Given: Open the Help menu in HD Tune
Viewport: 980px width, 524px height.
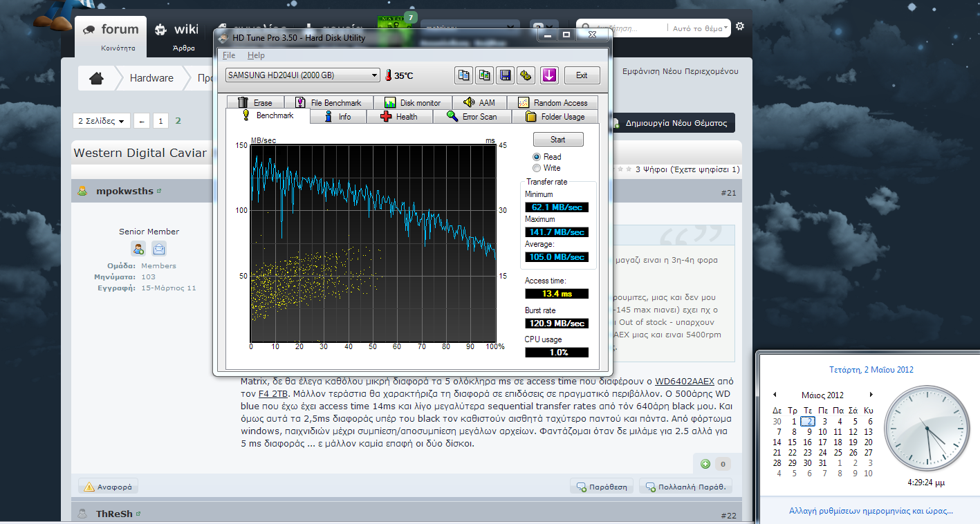Looking at the screenshot, I should (x=256, y=55).
